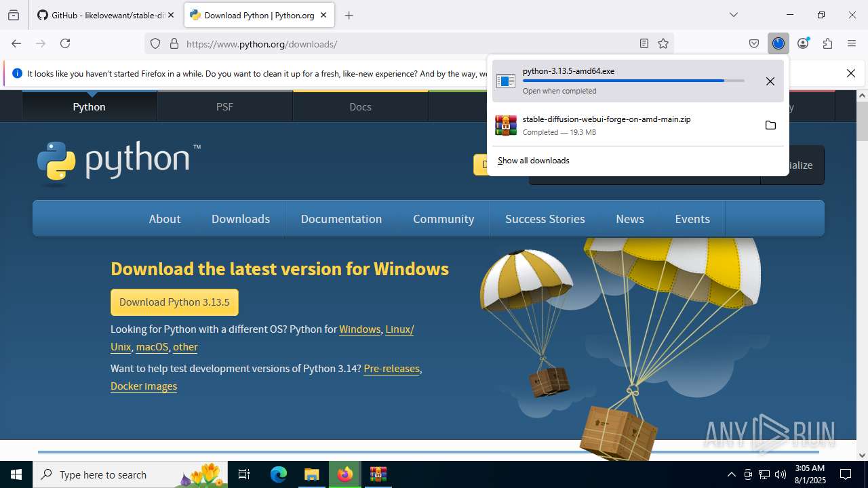868x488 pixels.
Task: Show hidden system tray icons
Action: (x=731, y=474)
